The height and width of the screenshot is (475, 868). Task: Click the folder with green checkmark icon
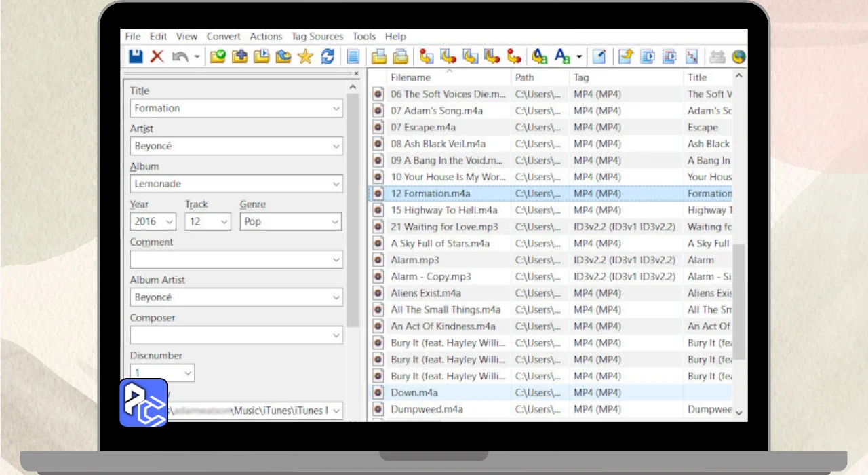pos(218,56)
